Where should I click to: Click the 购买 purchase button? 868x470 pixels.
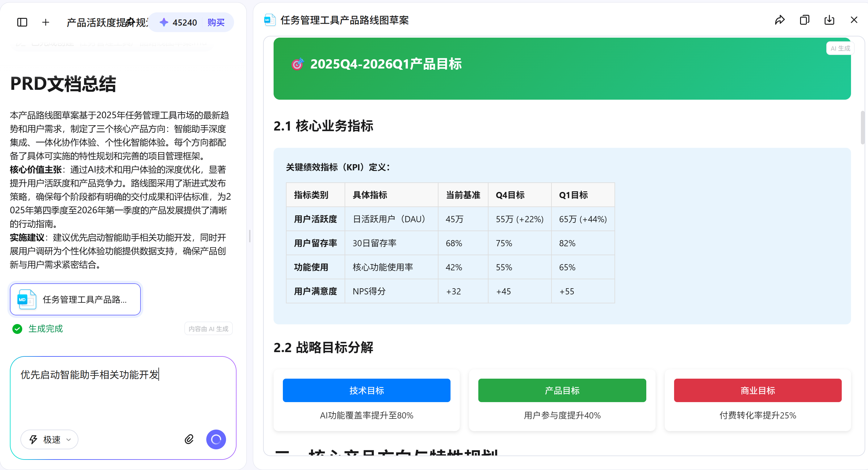click(x=216, y=22)
